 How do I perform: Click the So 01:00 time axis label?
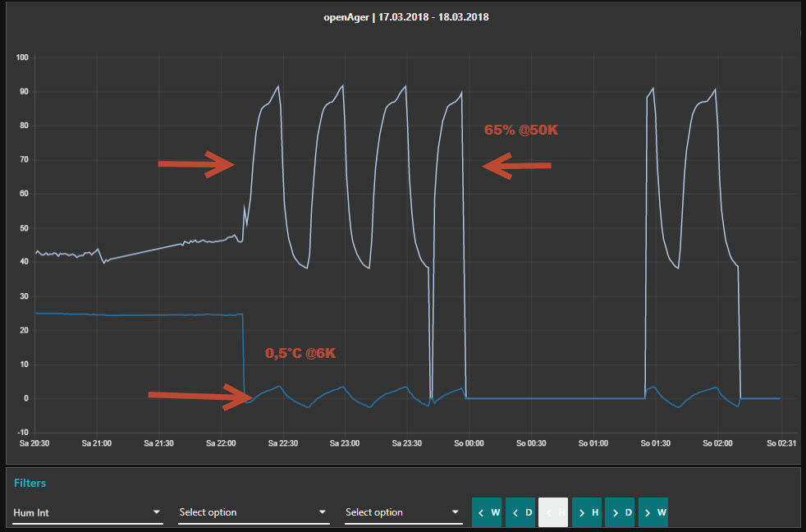click(593, 443)
